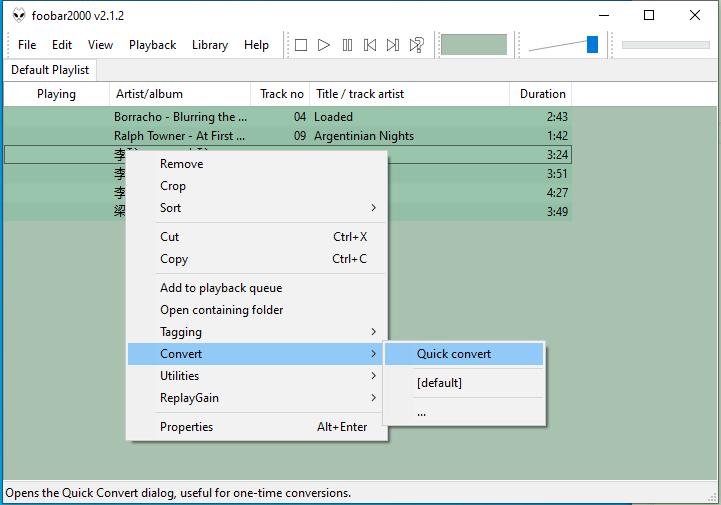Click the volume slider handle
721x505 pixels.
coord(592,44)
